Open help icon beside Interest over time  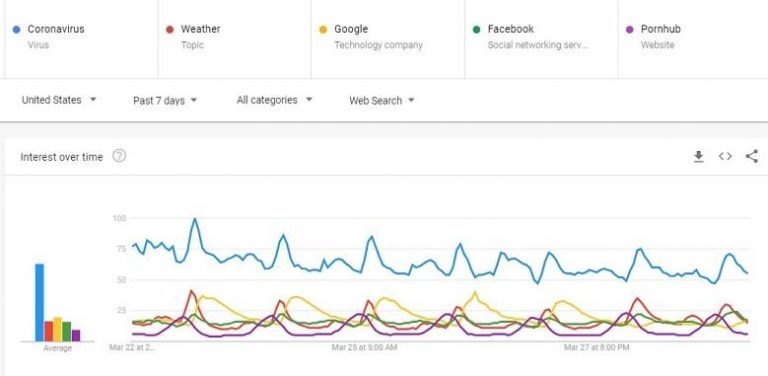pyautogui.click(x=119, y=156)
